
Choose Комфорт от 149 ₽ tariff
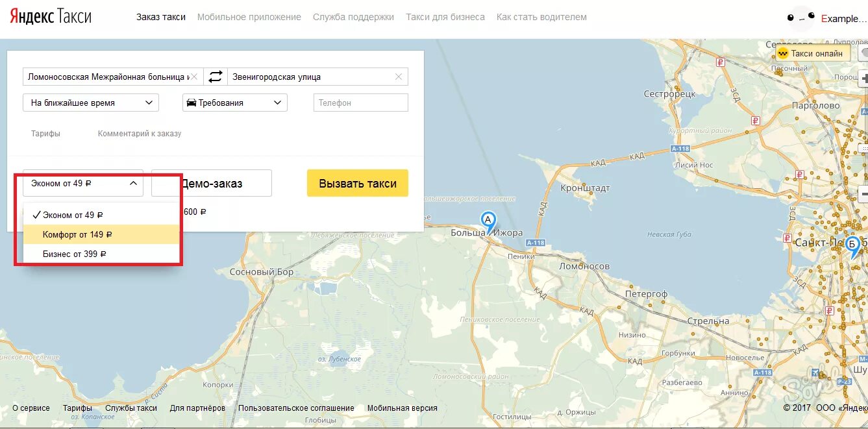(101, 234)
